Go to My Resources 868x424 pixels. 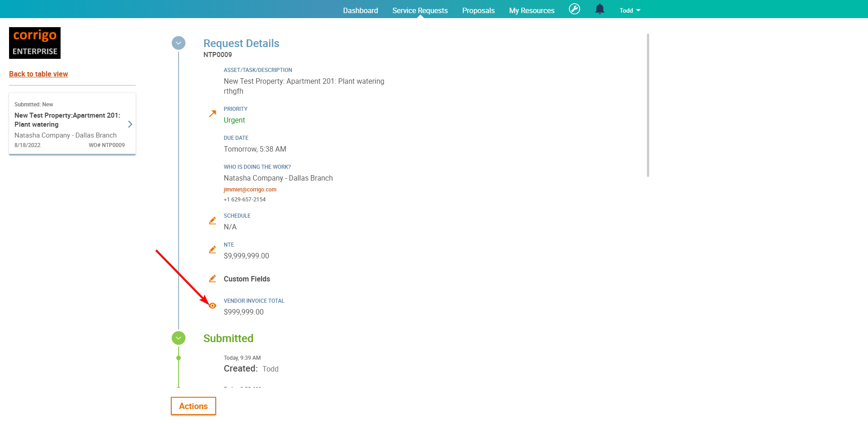[531, 10]
